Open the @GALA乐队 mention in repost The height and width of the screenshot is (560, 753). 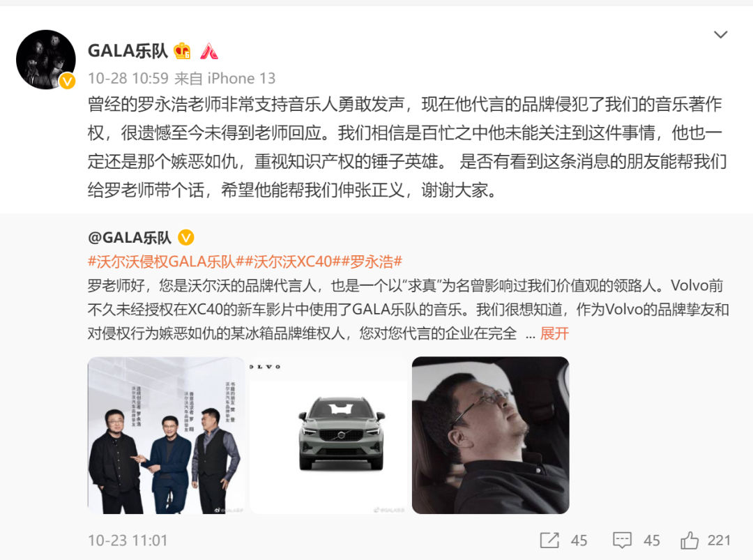click(130, 237)
